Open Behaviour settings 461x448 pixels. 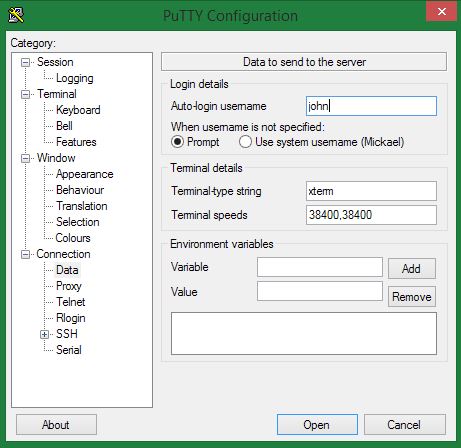click(80, 190)
